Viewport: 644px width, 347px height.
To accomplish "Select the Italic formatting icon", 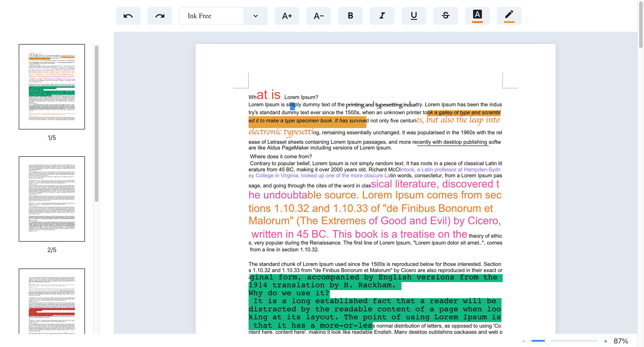I will pyautogui.click(x=382, y=16).
